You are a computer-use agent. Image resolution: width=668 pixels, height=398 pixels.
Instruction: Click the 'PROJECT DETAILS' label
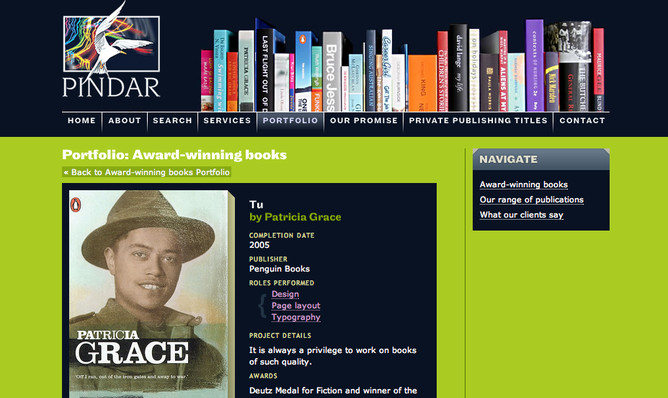pyautogui.click(x=280, y=336)
